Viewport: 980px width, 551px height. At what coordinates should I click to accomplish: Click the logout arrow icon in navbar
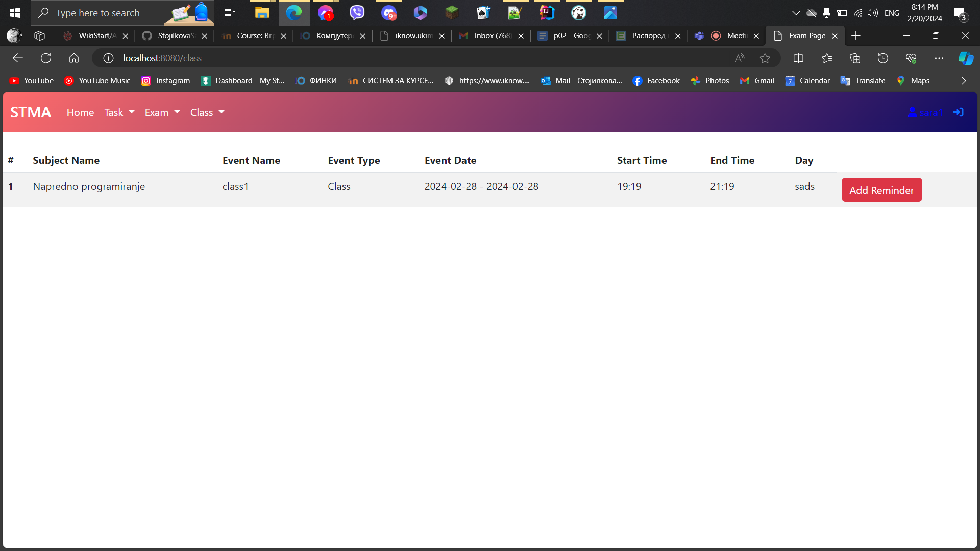point(958,112)
